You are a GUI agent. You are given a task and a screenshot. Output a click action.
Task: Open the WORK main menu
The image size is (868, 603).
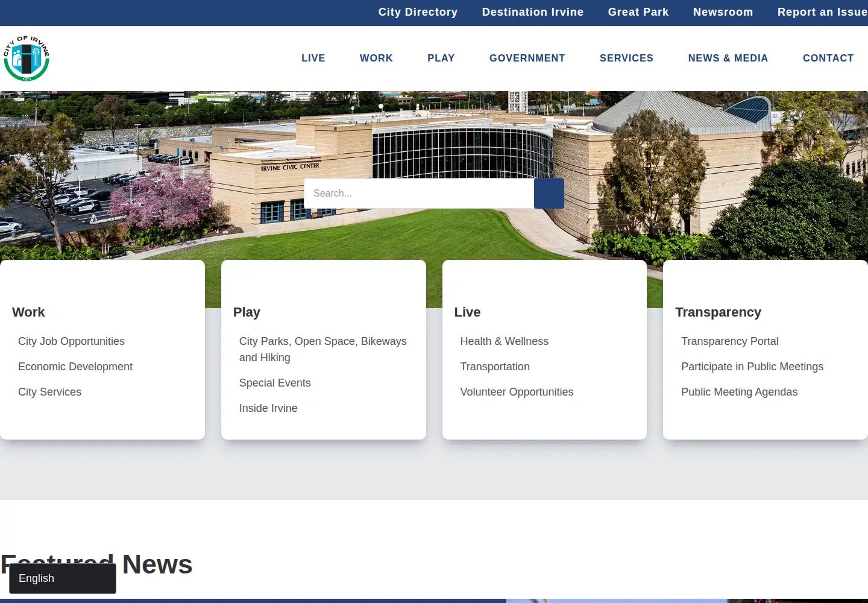point(376,58)
